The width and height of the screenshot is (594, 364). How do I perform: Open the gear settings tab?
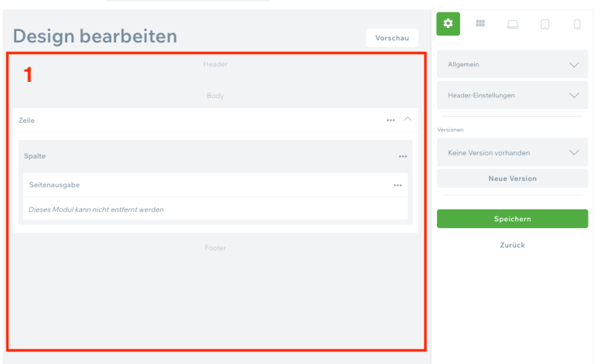[447, 24]
